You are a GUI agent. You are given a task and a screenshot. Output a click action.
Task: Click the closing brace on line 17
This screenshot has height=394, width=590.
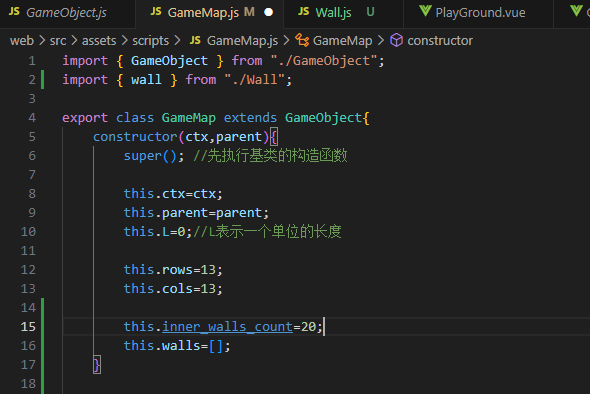pyautogui.click(x=97, y=365)
